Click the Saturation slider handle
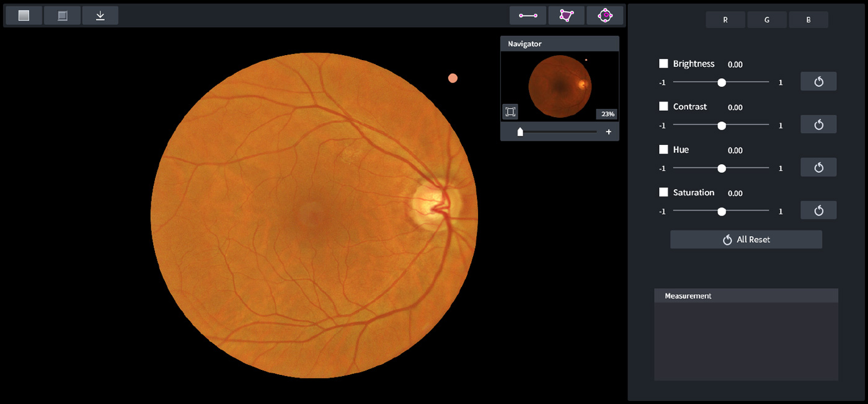Screen dimensions: 868x404 [722, 211]
